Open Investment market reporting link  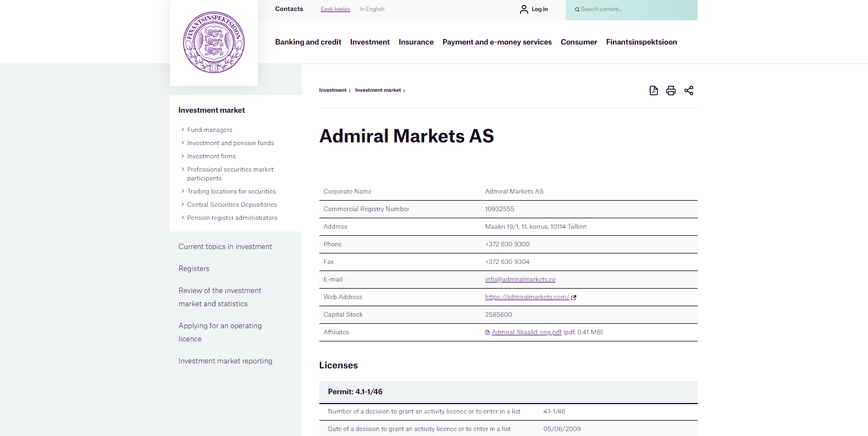point(225,361)
